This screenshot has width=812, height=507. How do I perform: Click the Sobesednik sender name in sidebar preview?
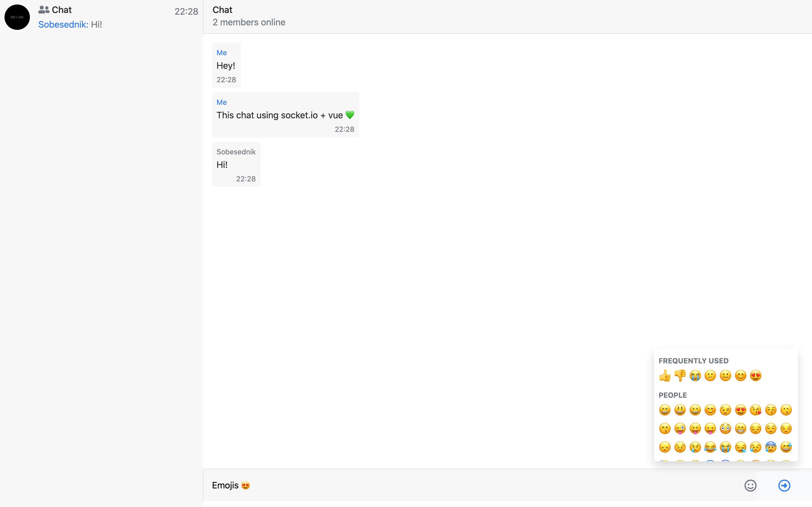(x=63, y=25)
